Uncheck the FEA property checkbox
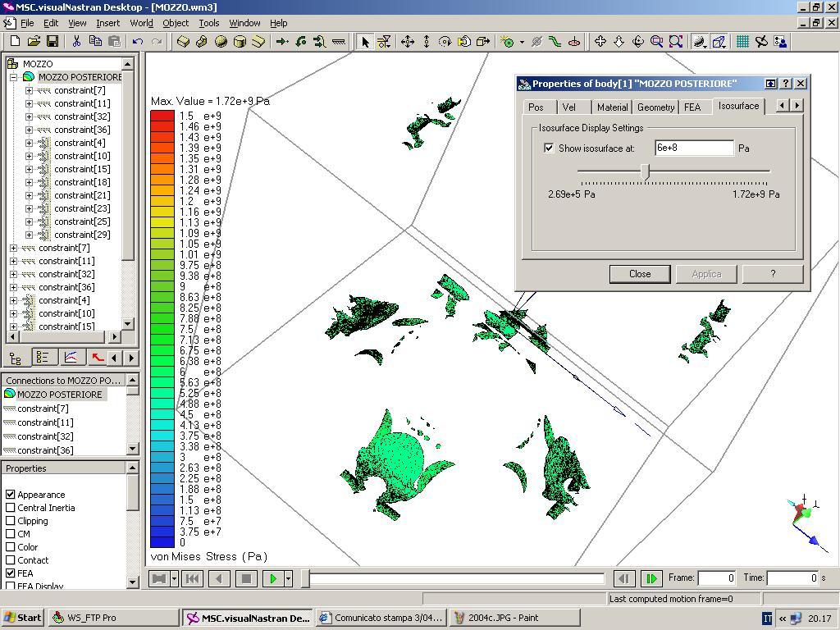This screenshot has height=630, width=840. (x=10, y=573)
